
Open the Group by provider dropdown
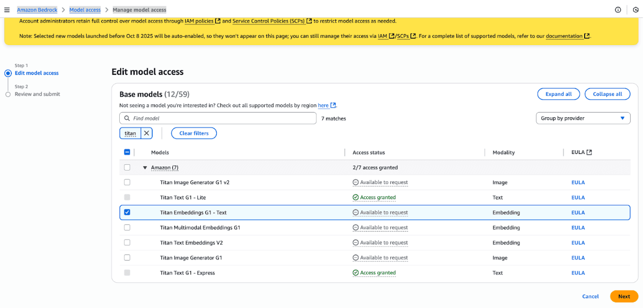coord(583,118)
